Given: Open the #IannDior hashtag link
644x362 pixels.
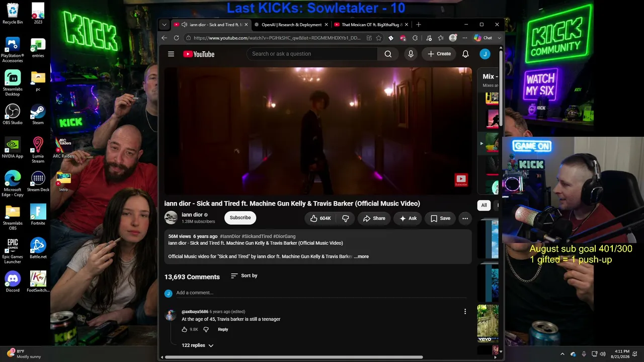Looking at the screenshot, I should point(230,236).
